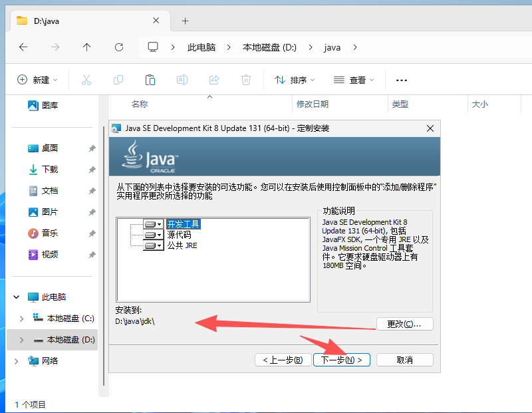
Task: Unpin 文档 via its pin icon
Action: click(x=92, y=191)
